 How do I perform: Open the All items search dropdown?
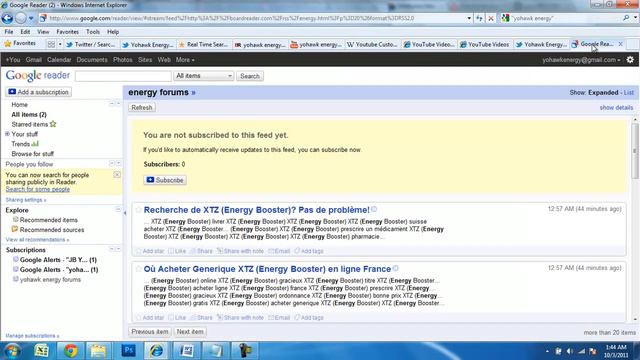[204, 76]
